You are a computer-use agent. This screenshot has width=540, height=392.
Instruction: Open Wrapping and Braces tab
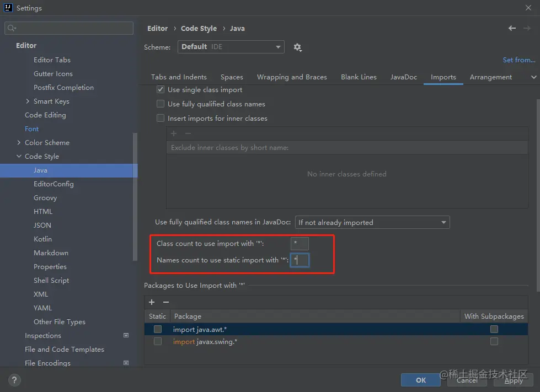click(x=292, y=77)
